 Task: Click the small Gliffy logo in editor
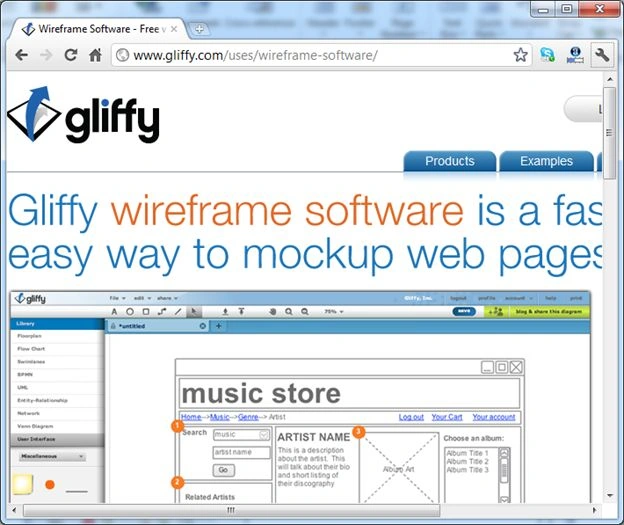click(x=30, y=298)
